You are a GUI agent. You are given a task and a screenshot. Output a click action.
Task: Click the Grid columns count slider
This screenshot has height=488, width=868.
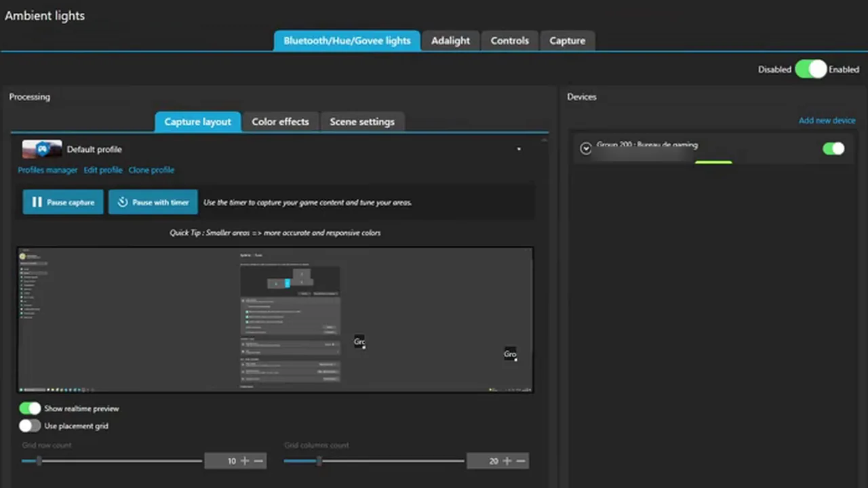(374, 461)
